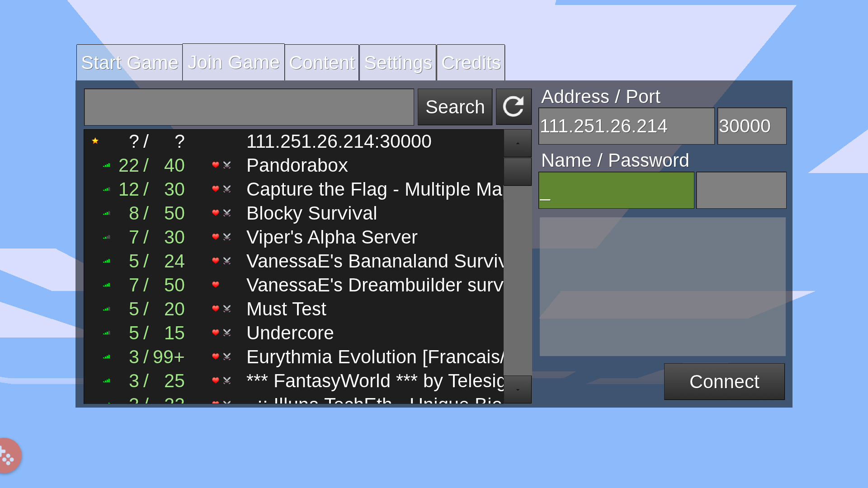Click the server list scrollbar thumb
Image resolution: width=868 pixels, height=488 pixels.
[518, 172]
